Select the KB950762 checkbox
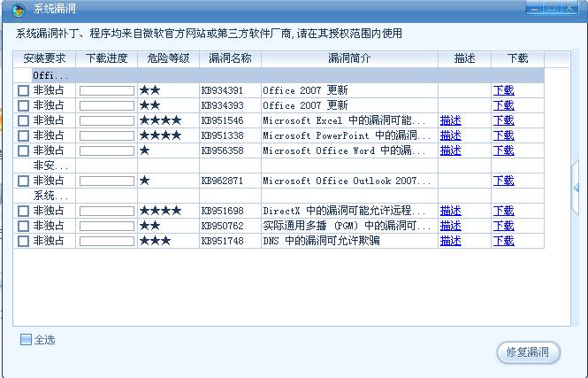The image size is (588, 378). point(23,226)
